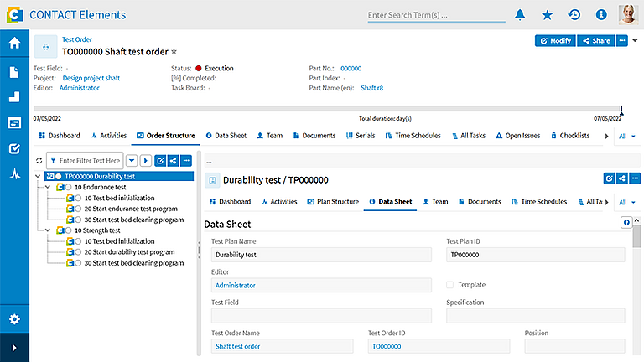Open the Open Issues tab
The height and width of the screenshot is (362, 644).
[517, 136]
